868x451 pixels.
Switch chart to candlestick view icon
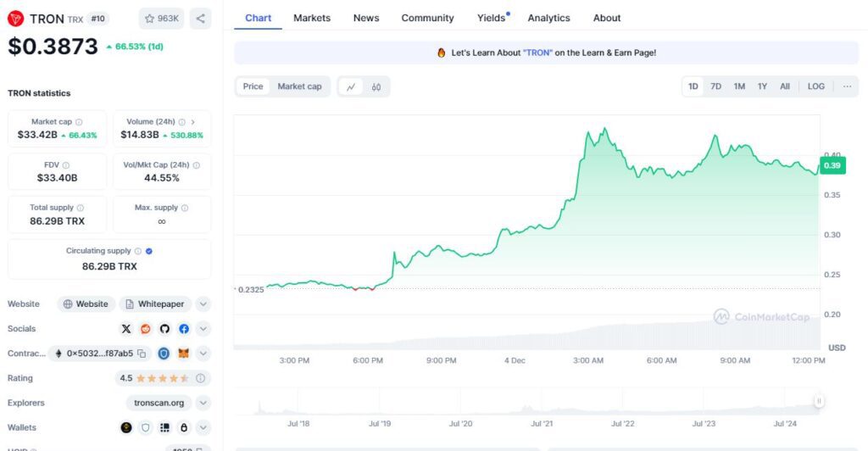[376, 86]
